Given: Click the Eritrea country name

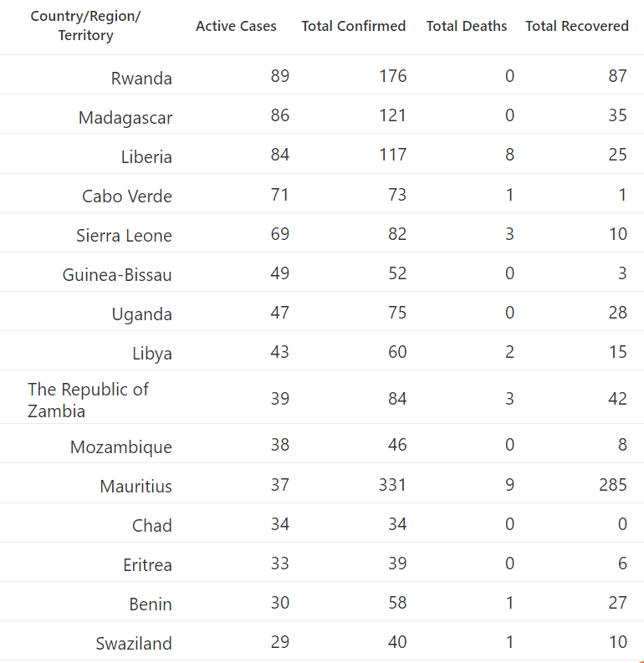Looking at the screenshot, I should [x=147, y=565].
